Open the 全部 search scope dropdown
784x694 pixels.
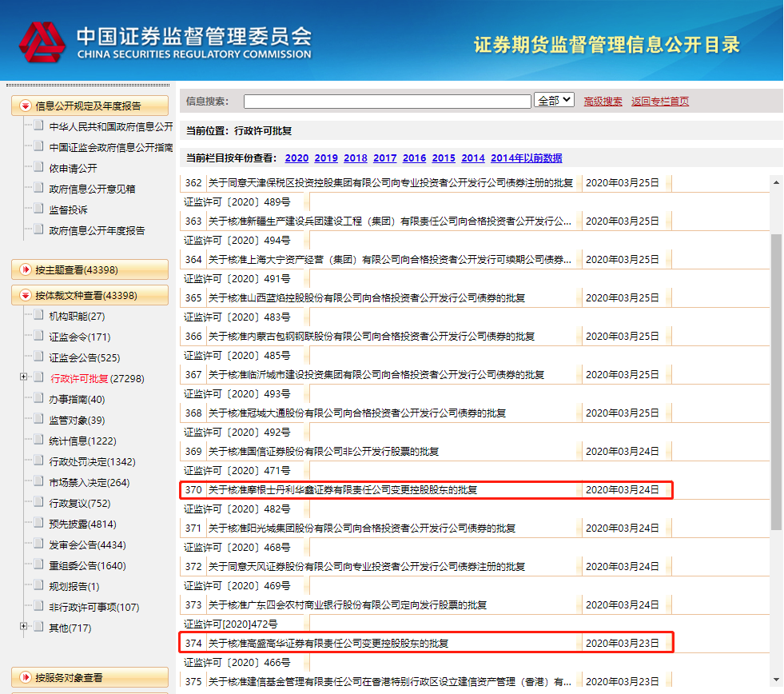point(554,100)
